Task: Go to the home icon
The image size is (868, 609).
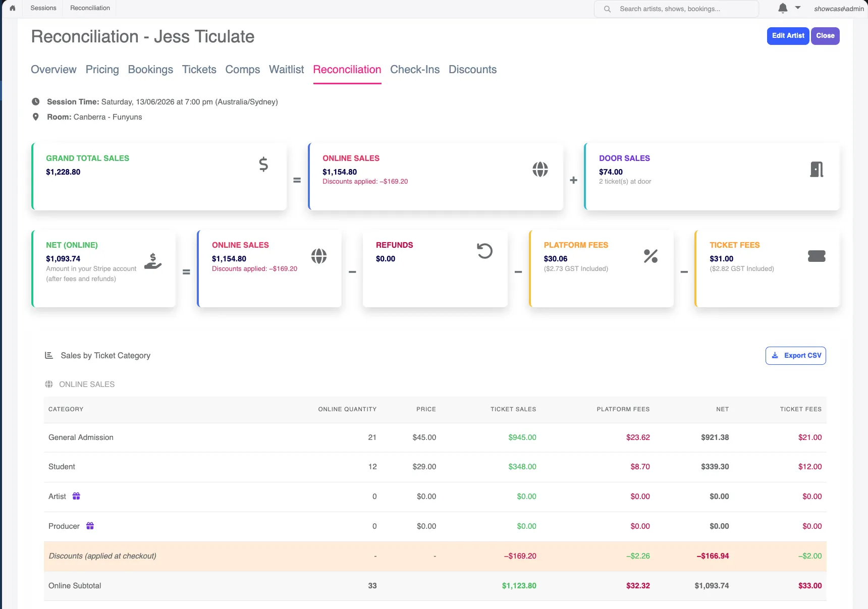Action: click(13, 8)
